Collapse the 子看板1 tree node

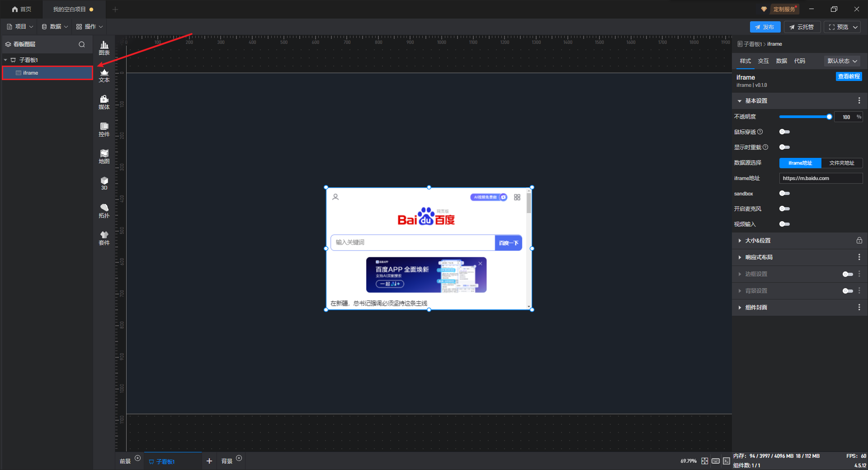click(5, 60)
